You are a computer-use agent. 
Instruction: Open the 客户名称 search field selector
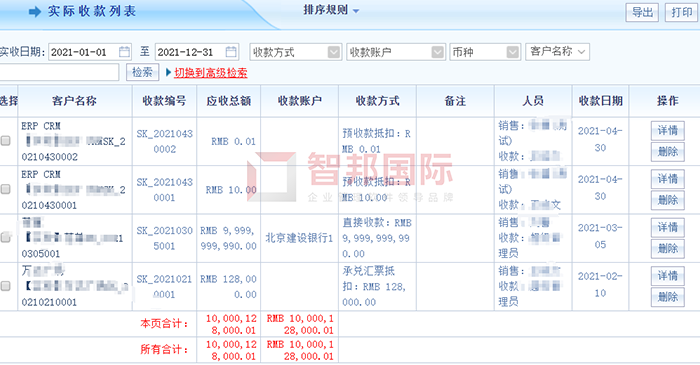[x=558, y=52]
